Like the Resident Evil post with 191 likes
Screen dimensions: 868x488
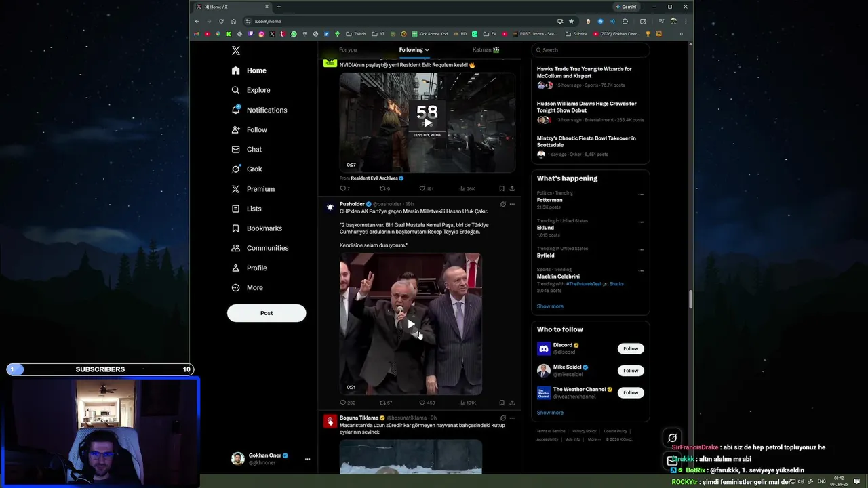(426, 188)
